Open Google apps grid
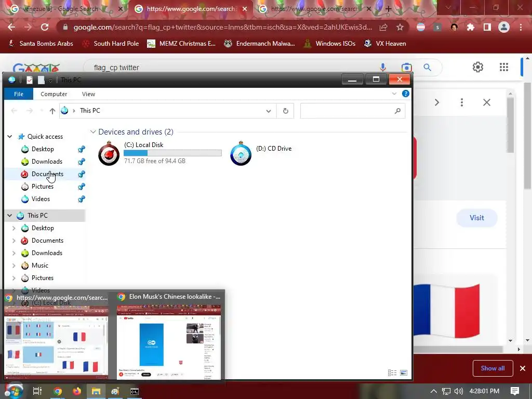 coord(504,67)
